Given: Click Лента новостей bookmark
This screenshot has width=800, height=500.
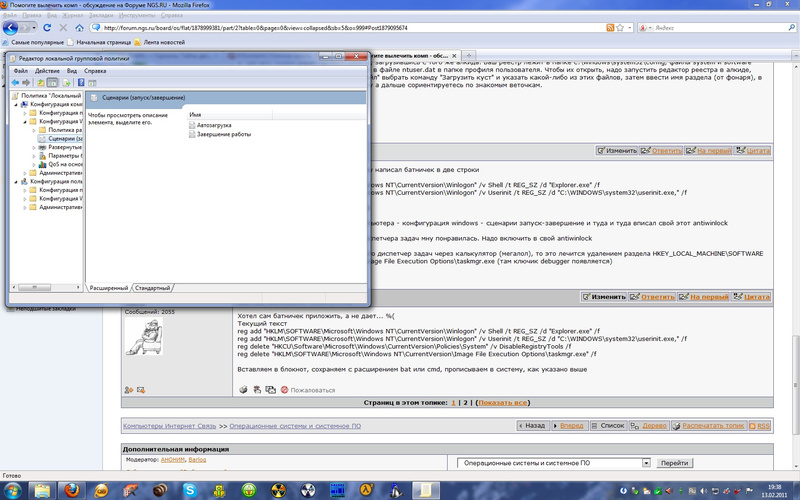Looking at the screenshot, I should pyautogui.click(x=160, y=42).
